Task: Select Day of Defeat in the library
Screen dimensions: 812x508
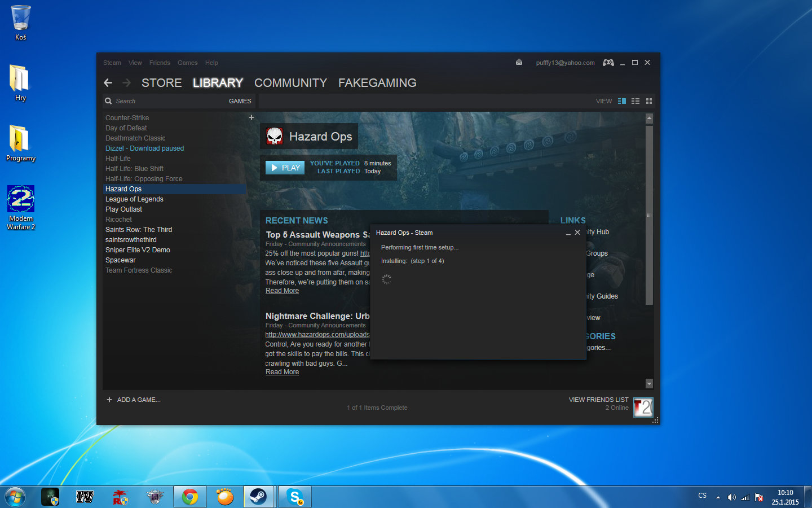Action: pyautogui.click(x=126, y=128)
